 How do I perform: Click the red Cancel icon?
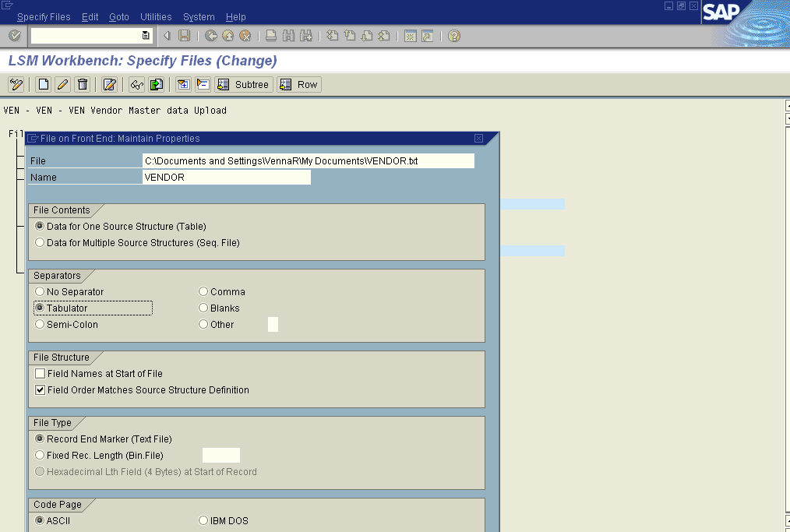tap(245, 36)
